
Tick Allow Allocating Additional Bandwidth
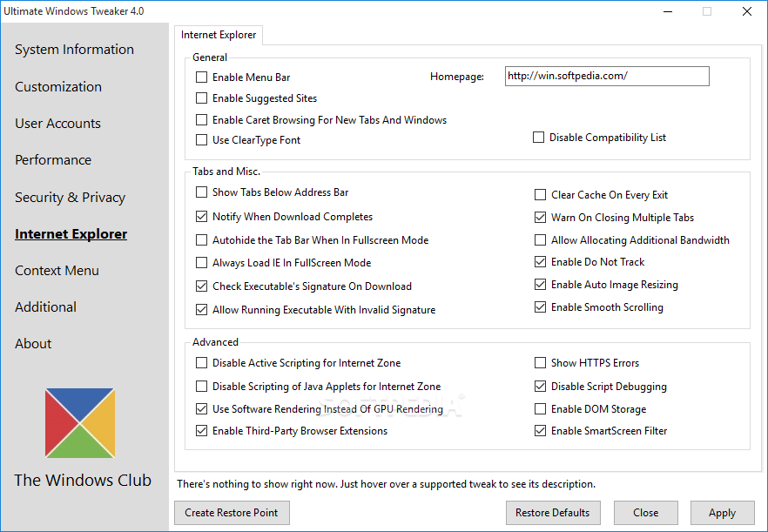coord(540,240)
